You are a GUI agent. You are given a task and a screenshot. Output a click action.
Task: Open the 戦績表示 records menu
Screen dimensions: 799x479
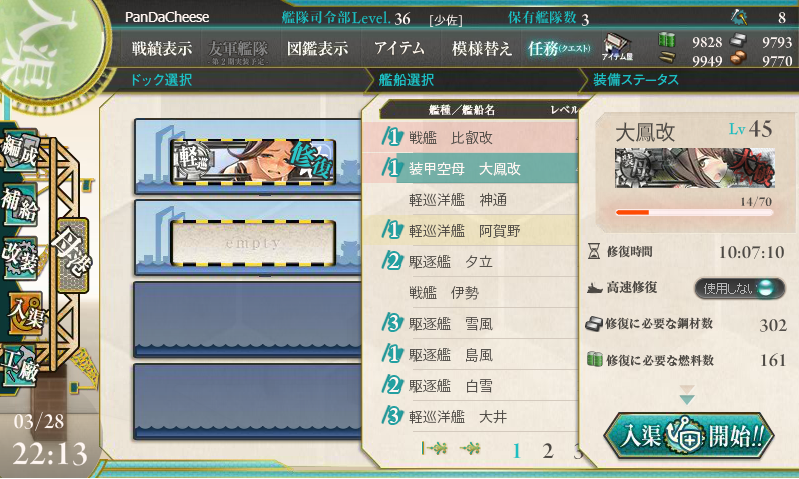[x=162, y=48]
